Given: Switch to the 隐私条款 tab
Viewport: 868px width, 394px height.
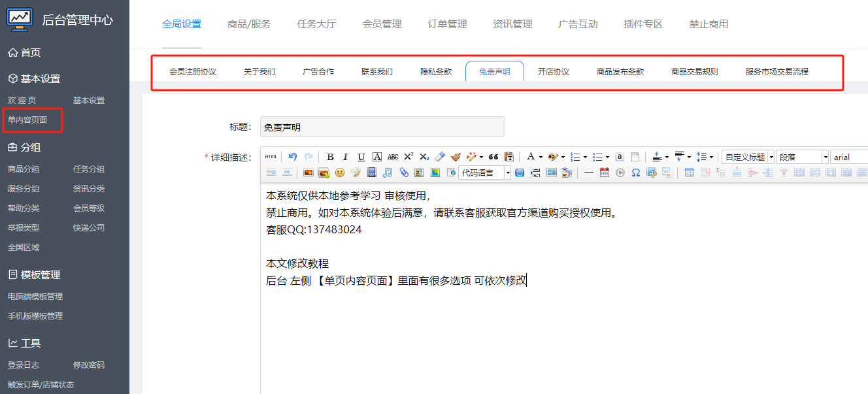Looking at the screenshot, I should pos(436,71).
